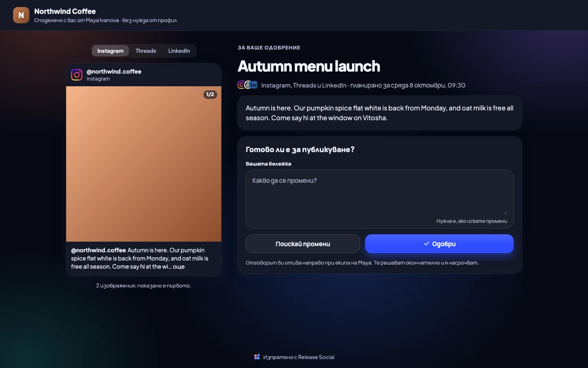Click the Release Social logo in the footer
Viewport: 588px width, 368px height.
click(x=257, y=357)
